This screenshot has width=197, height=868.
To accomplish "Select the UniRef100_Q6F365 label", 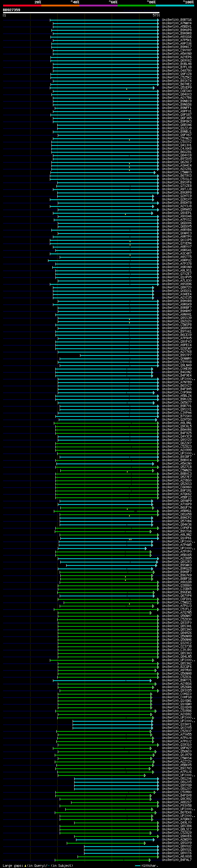I will 177,118.
